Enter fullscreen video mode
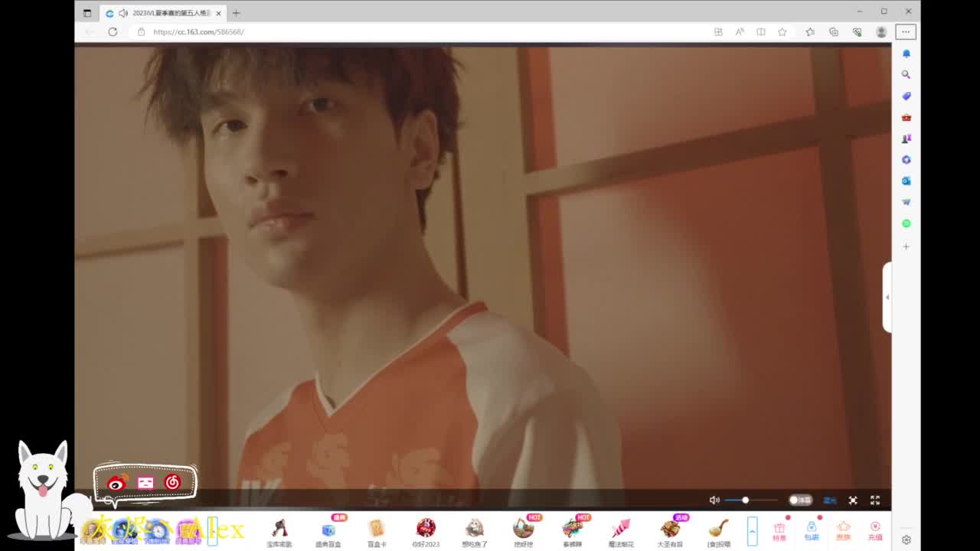This screenshot has height=551, width=980. (x=875, y=500)
